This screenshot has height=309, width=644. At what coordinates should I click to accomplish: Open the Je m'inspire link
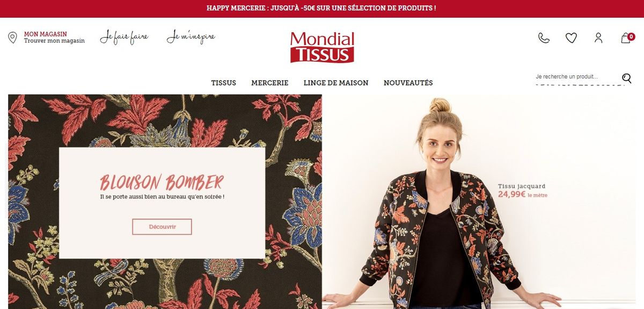[x=191, y=38]
